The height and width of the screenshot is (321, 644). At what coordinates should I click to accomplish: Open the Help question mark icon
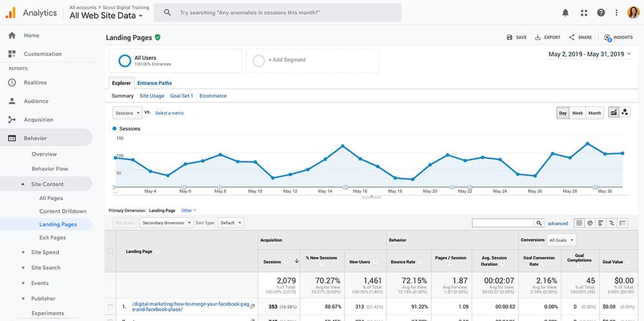click(x=601, y=12)
